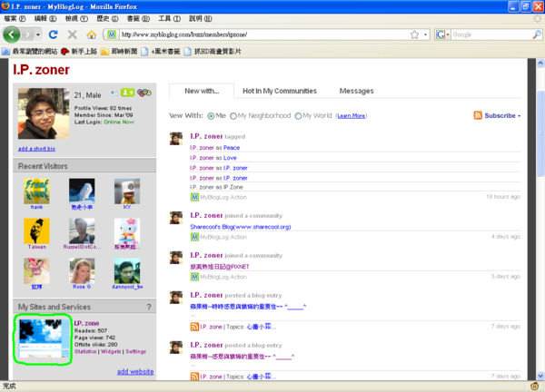This screenshot has width=545, height=392.
Task: Open the 說明 (Help) menu
Action: [x=200, y=18]
